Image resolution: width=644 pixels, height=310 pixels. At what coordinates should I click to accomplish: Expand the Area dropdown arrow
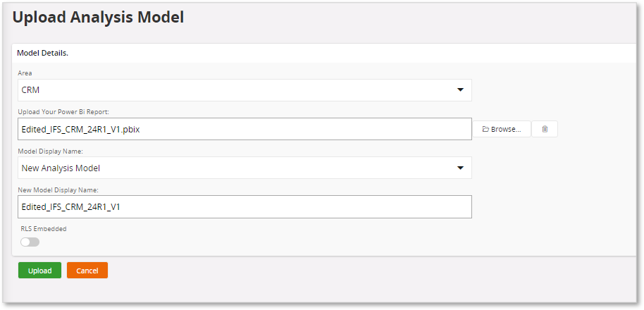[x=460, y=90]
